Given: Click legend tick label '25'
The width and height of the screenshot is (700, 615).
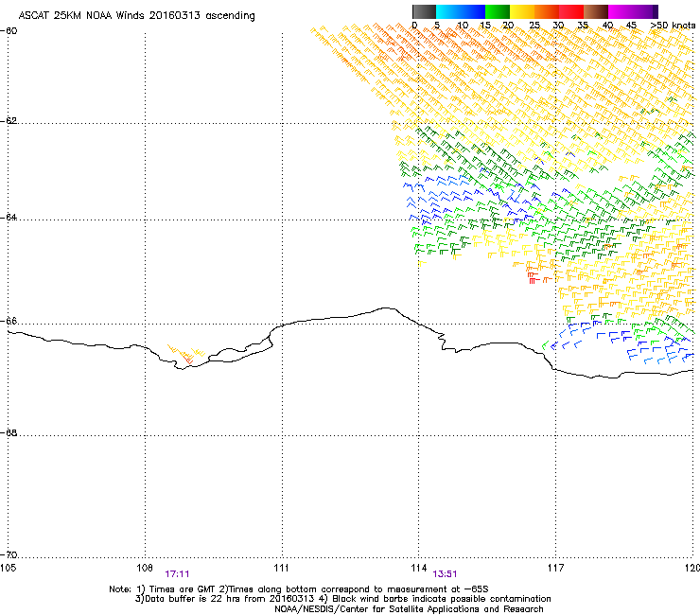Looking at the screenshot, I should pos(534,26).
